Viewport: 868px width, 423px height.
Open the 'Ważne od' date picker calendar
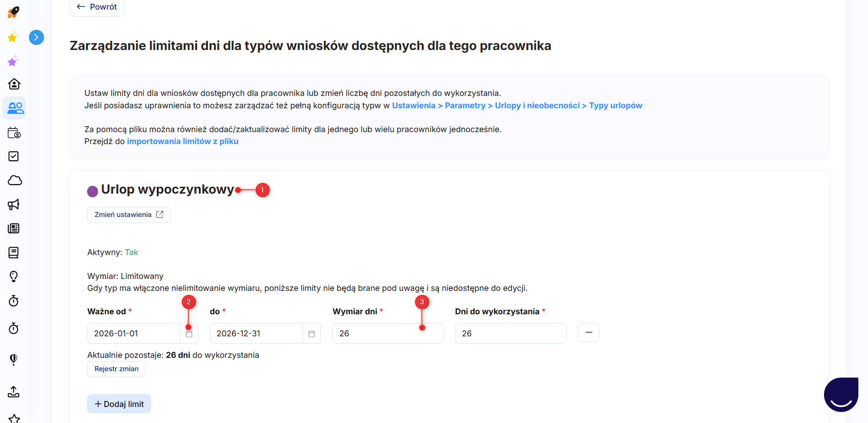click(189, 334)
